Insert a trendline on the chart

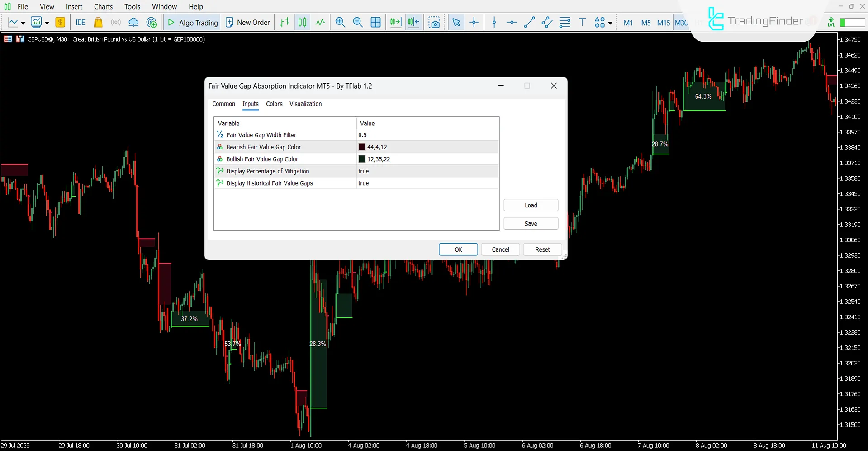[529, 22]
